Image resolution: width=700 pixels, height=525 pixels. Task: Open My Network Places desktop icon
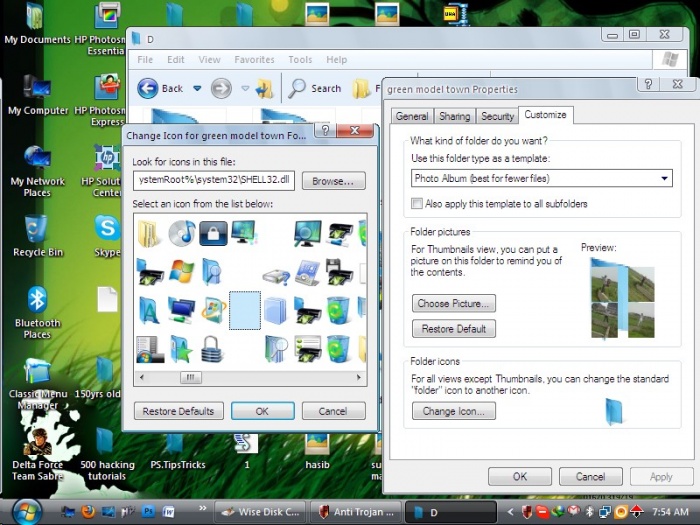pos(38,172)
